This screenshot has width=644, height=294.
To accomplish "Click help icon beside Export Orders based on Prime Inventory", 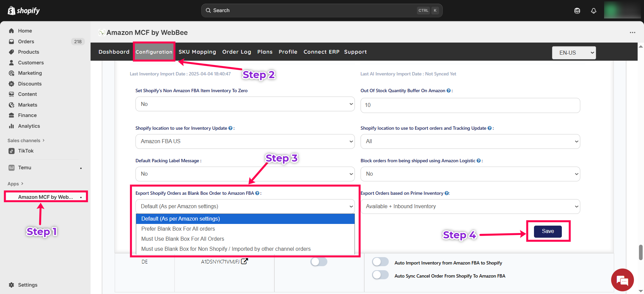I will pyautogui.click(x=446, y=193).
